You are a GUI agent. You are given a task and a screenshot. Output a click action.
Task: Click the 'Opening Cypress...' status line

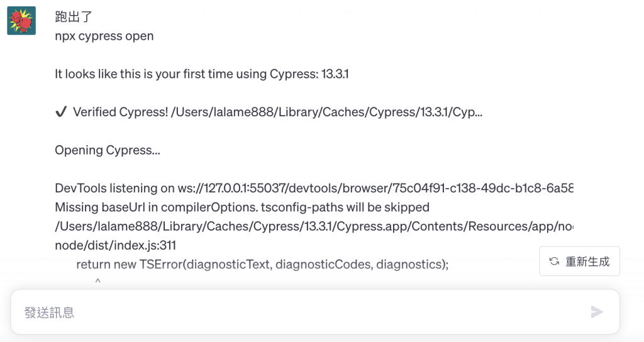tap(108, 150)
